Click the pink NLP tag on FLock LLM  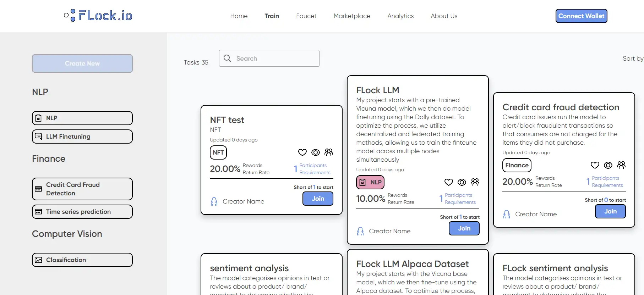370,182
